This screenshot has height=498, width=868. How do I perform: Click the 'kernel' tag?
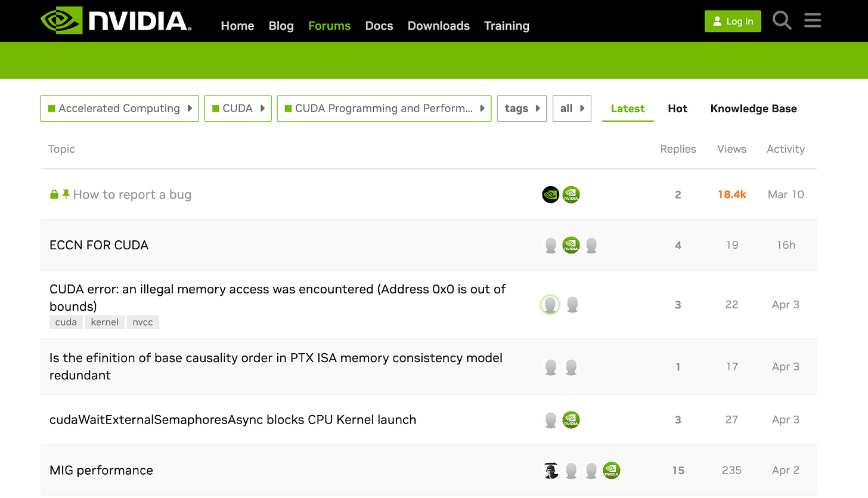(x=105, y=322)
